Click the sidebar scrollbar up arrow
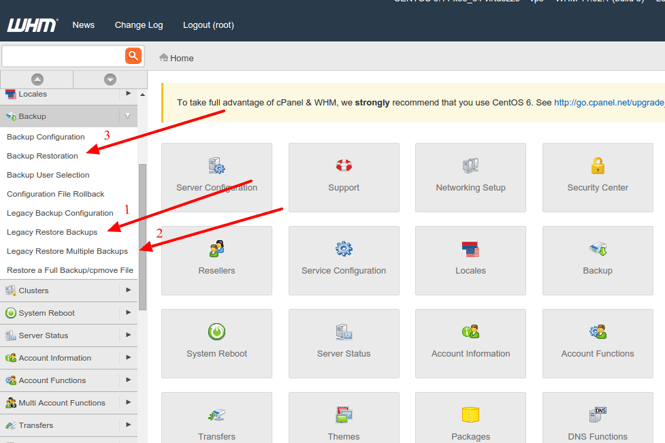The width and height of the screenshot is (665, 443). tap(142, 95)
